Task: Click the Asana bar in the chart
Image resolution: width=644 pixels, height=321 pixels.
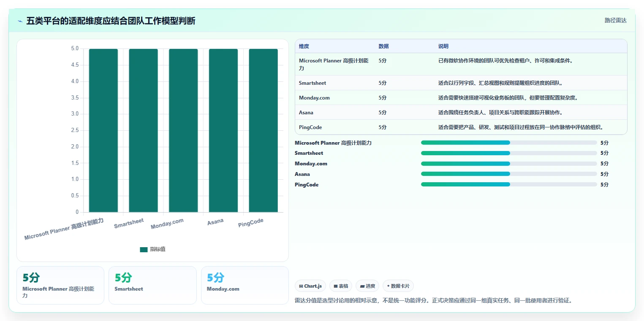Action: pos(223,130)
